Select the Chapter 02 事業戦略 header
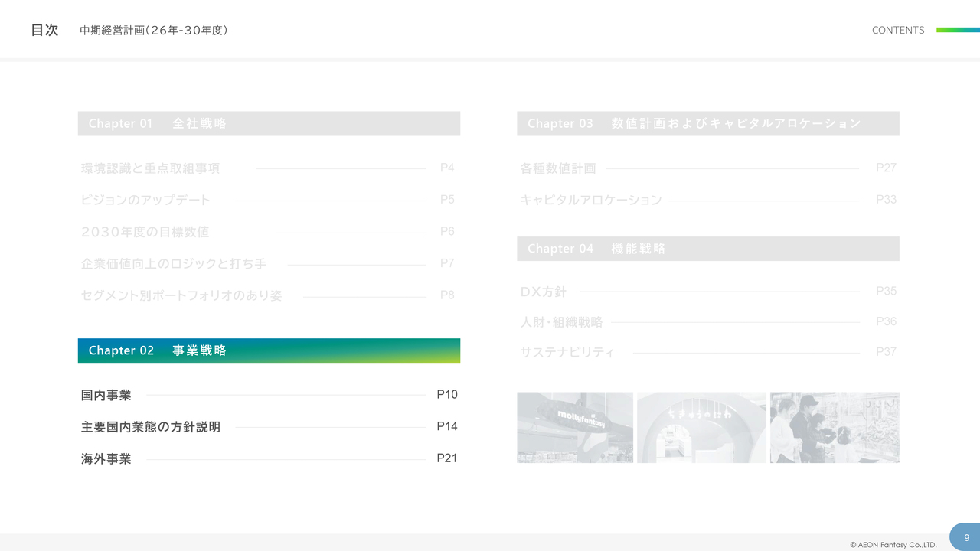The image size is (980, 551). pos(269,350)
